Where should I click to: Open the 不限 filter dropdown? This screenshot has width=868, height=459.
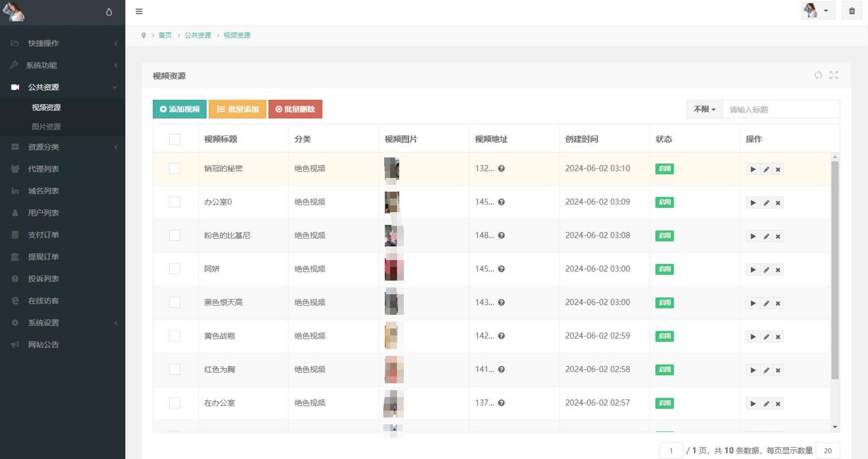click(x=704, y=110)
